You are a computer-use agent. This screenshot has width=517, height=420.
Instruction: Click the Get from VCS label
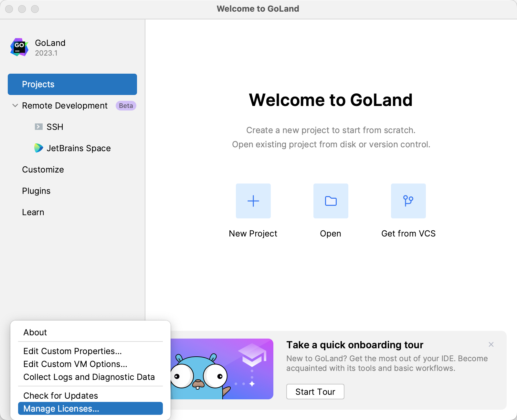(408, 234)
